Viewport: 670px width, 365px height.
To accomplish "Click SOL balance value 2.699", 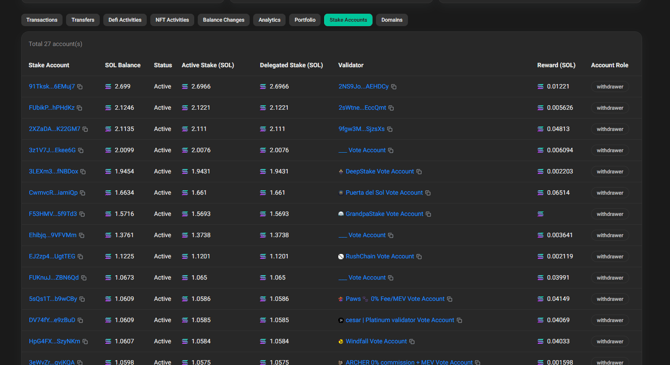I will pos(122,86).
